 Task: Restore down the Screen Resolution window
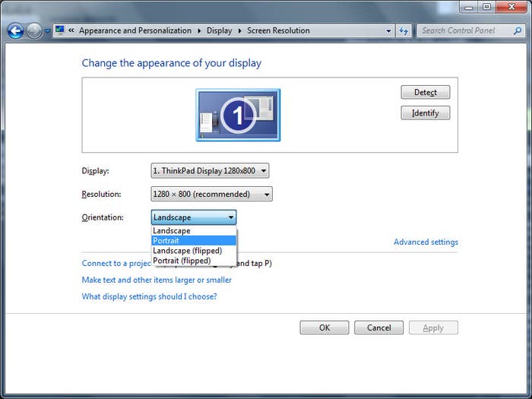(486, 7)
